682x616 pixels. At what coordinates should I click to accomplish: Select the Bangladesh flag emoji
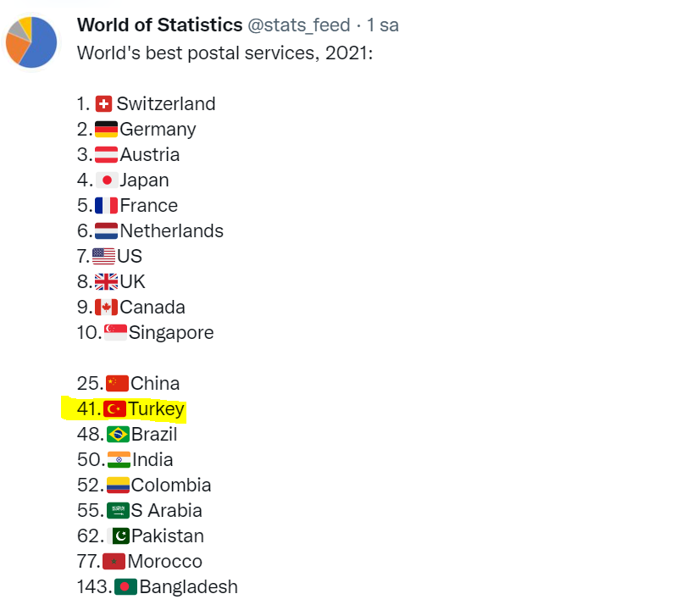coord(125,587)
